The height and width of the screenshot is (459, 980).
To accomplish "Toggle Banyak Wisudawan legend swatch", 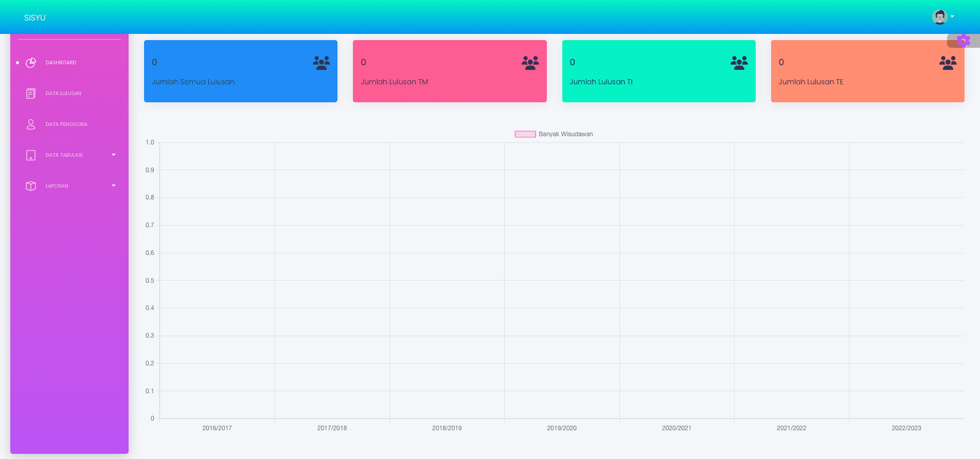I will [525, 134].
